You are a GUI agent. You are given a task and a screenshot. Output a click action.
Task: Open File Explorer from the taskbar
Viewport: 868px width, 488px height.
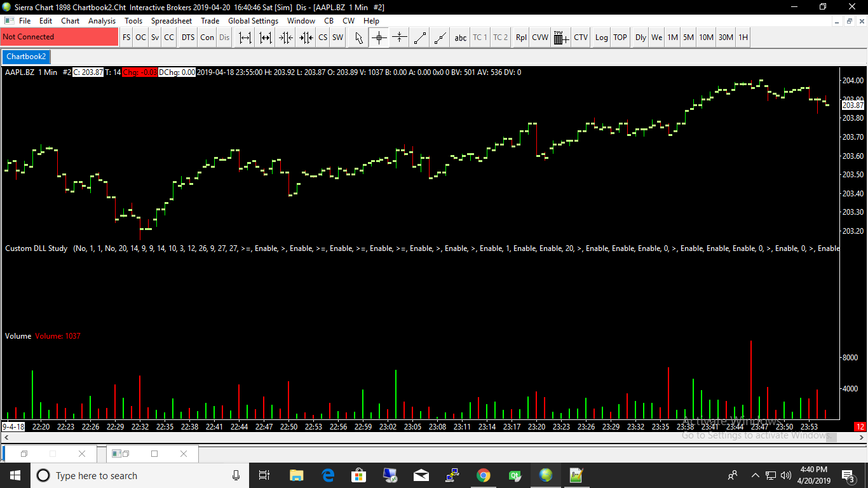pyautogui.click(x=297, y=475)
